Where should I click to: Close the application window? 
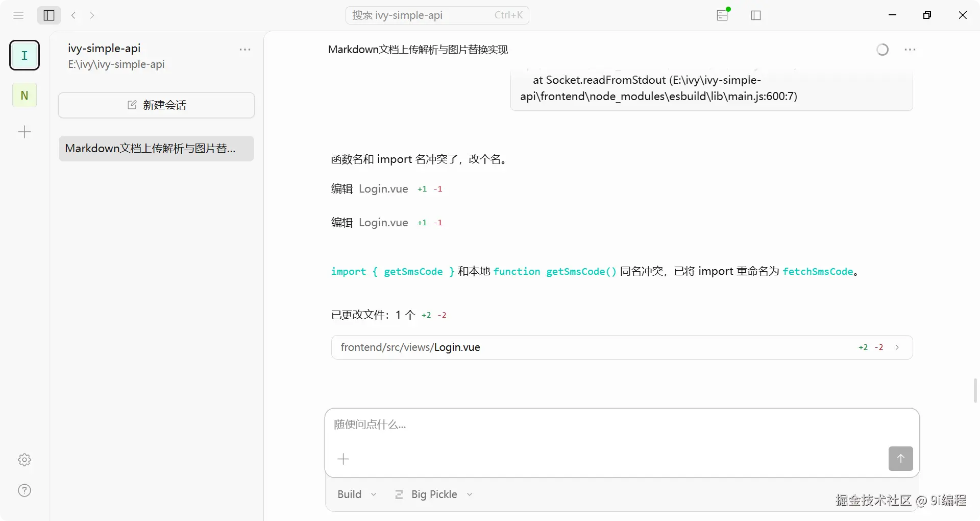[963, 15]
